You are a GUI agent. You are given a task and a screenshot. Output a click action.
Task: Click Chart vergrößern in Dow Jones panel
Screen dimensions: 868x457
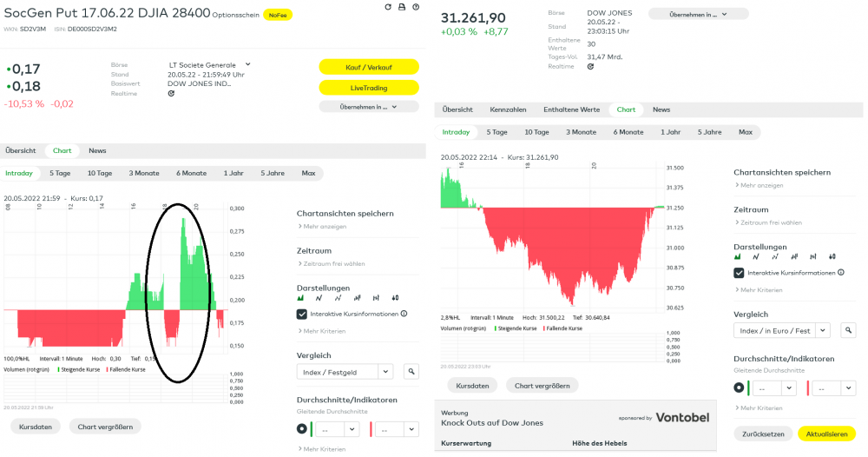[542, 386]
